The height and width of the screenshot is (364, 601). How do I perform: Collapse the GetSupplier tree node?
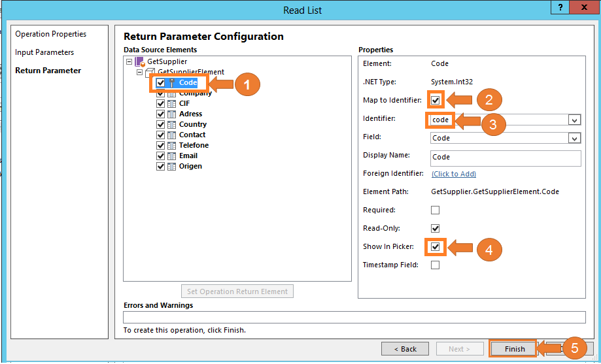tap(129, 62)
